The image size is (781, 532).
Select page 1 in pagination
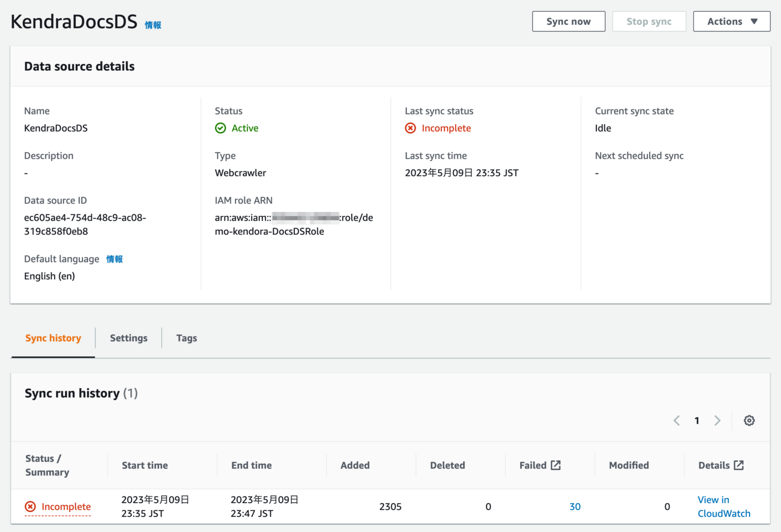(697, 421)
